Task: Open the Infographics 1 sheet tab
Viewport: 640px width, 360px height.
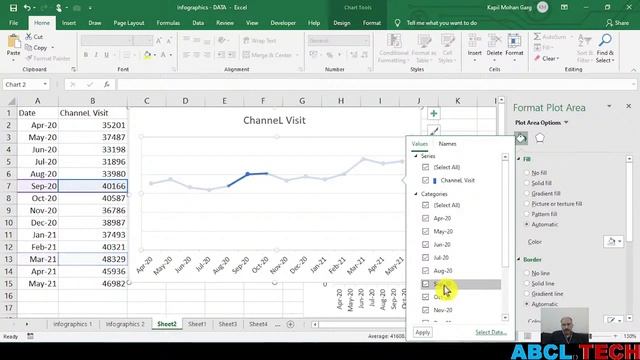Action: [x=73, y=324]
